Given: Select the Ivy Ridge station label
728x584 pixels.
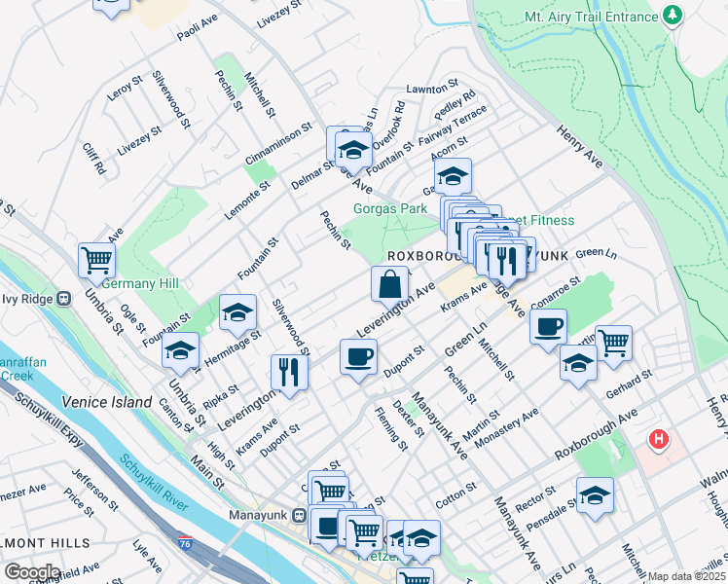Looking at the screenshot, I should point(27,299).
